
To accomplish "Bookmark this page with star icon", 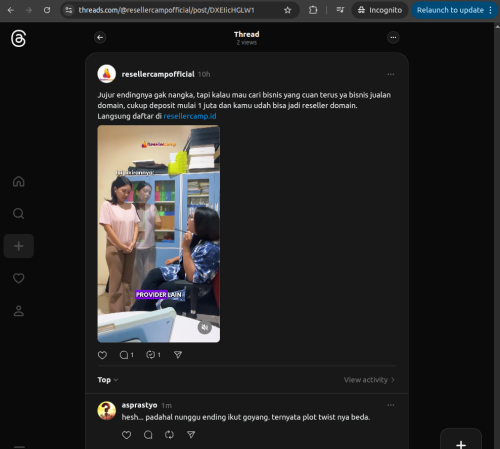I will [x=288, y=10].
